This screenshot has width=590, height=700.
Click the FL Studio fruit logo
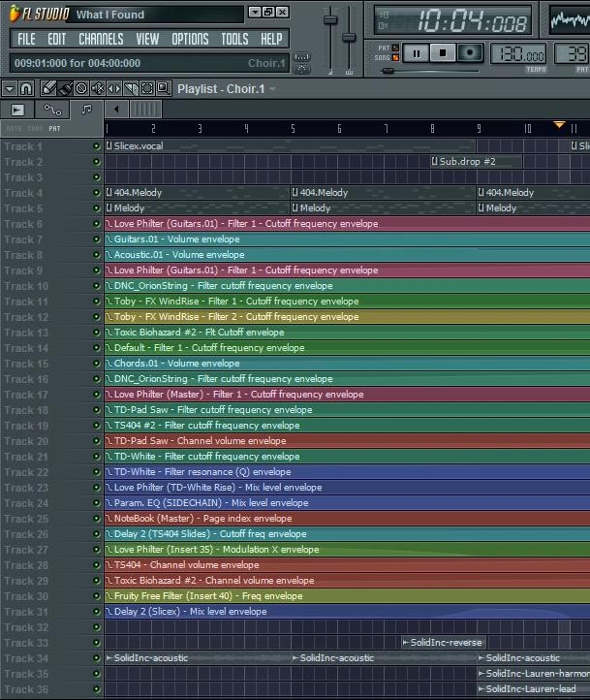(15, 14)
